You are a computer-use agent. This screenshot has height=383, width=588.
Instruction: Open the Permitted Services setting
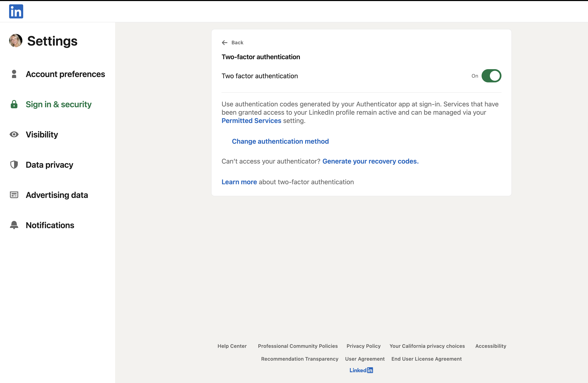point(252,120)
